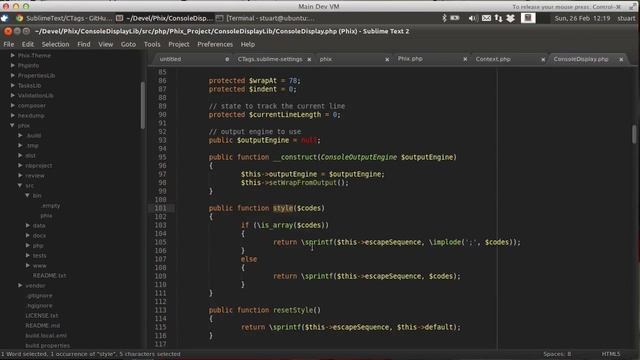Switch to SublimeText/CTags GitHub browser window
Image resolution: width=640 pixels, height=360 pixels.
(64, 18)
